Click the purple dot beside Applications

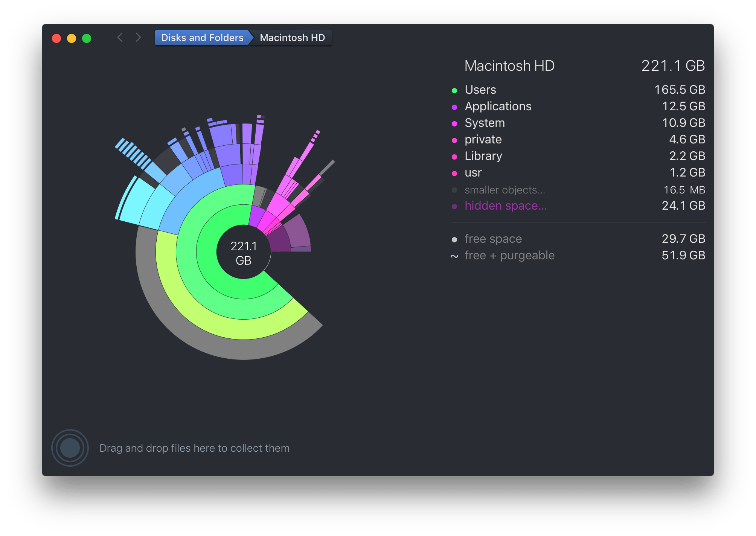click(x=454, y=107)
